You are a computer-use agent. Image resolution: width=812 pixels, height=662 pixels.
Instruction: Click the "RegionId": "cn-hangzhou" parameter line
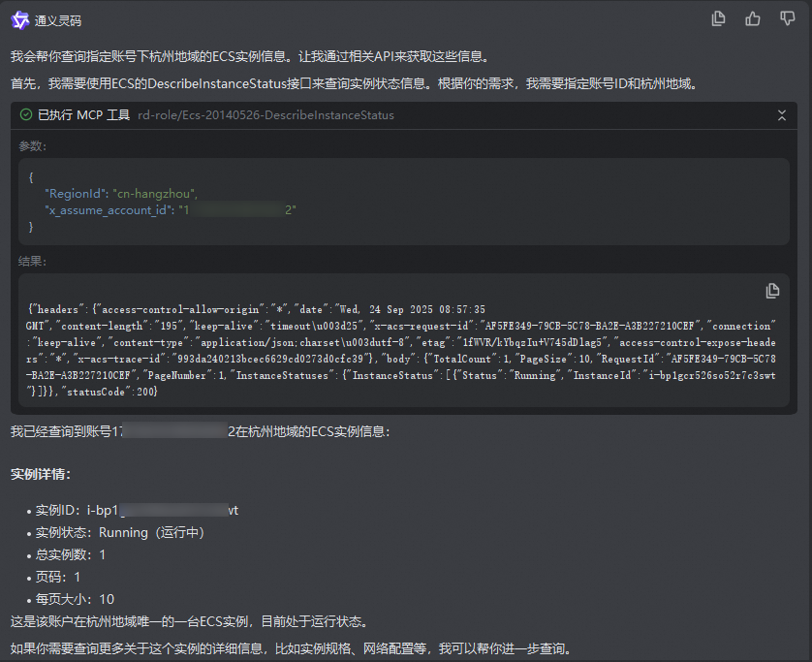click(121, 194)
